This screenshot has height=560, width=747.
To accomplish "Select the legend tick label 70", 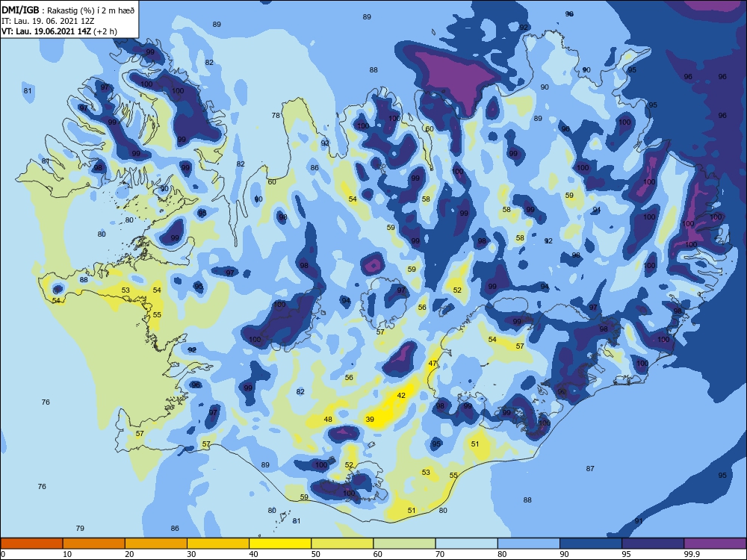I will point(440,554).
